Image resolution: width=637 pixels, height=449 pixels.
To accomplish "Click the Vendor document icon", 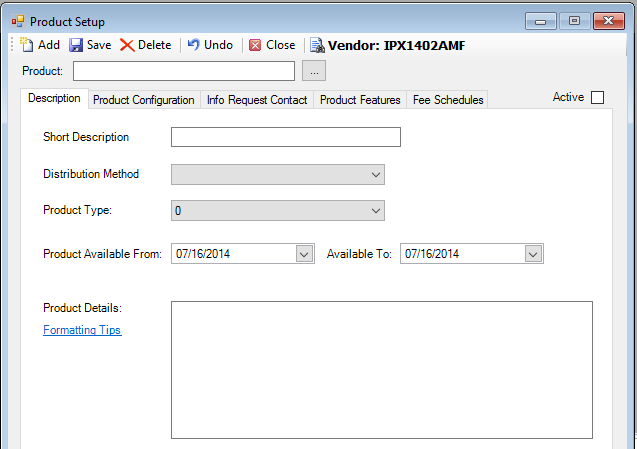I will pyautogui.click(x=316, y=45).
